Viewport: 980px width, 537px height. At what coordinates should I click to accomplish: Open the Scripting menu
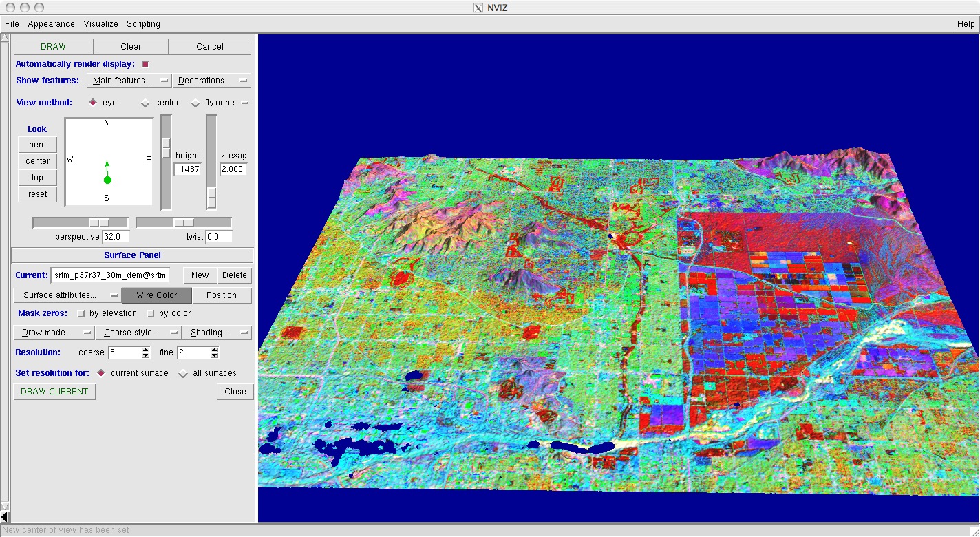pyautogui.click(x=143, y=24)
